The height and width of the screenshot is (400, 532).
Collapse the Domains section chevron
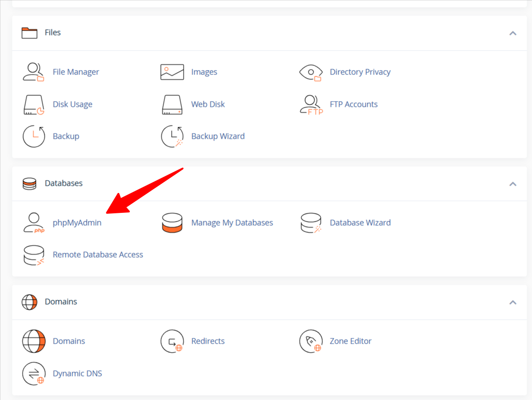click(513, 302)
